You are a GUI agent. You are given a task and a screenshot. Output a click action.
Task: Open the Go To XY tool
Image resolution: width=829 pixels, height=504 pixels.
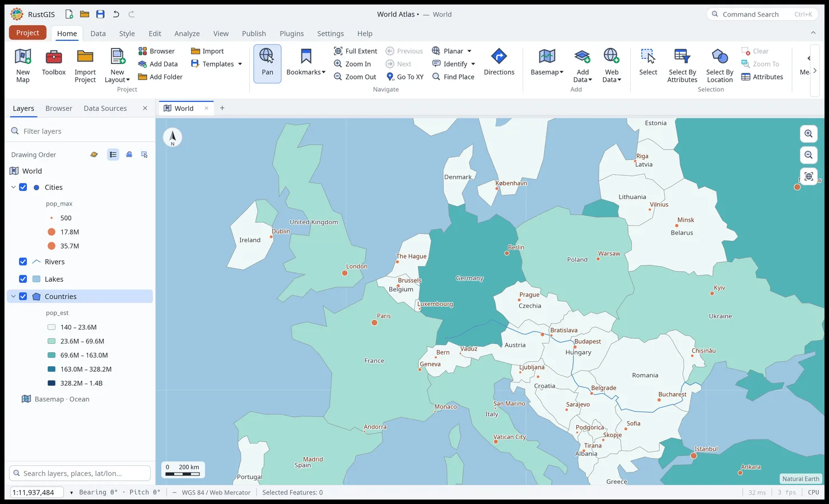[x=405, y=77]
